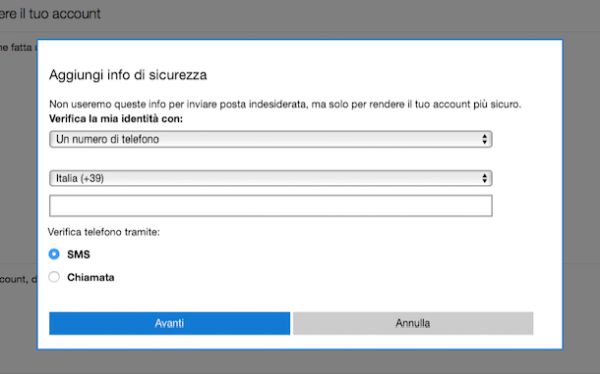Expand the Italia (+39) country code dropdown
The height and width of the screenshot is (374, 600).
click(x=271, y=178)
